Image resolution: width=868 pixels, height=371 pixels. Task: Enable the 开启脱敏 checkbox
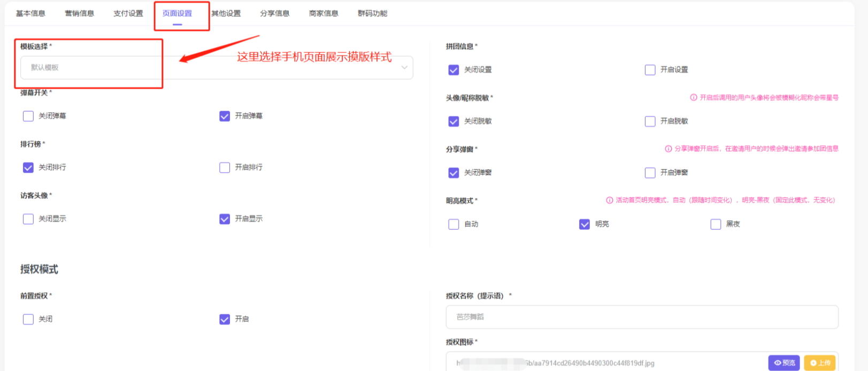point(650,121)
